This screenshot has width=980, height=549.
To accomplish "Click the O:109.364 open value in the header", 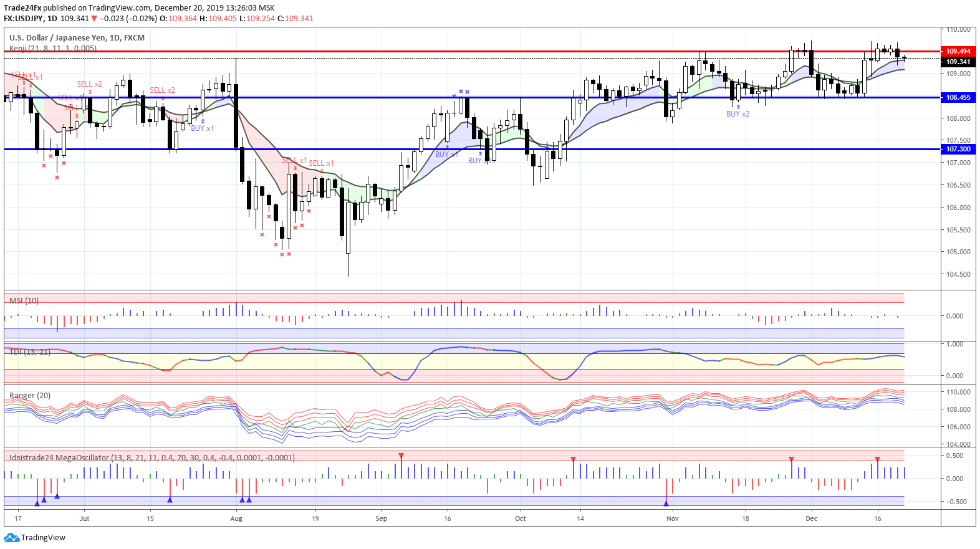I will (x=178, y=19).
